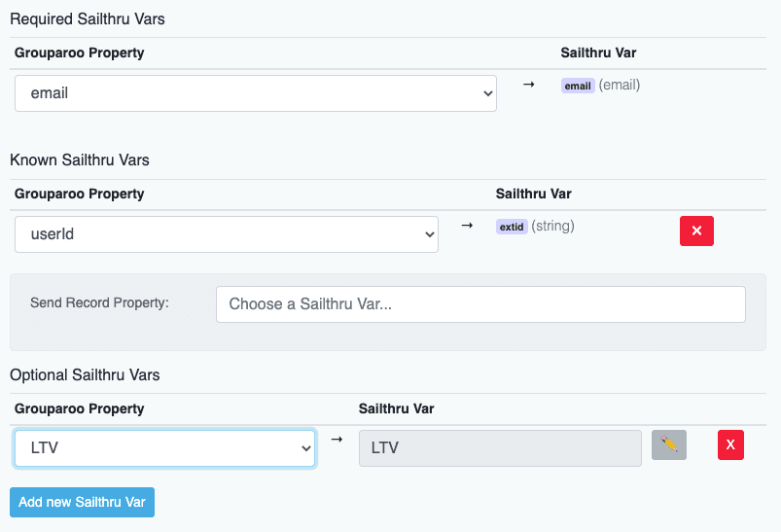Open the userId Grouparoo Property dropdown
This screenshot has width=781, height=532.
[227, 234]
